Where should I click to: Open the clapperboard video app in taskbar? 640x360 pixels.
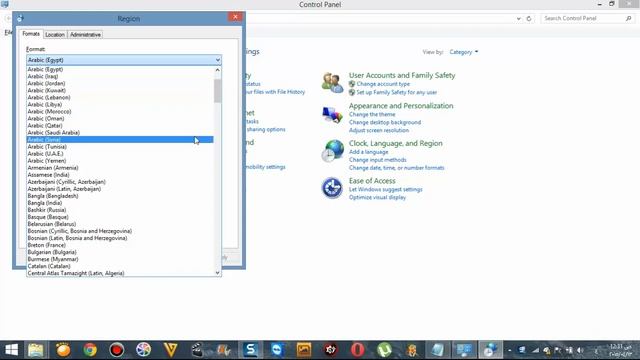[x=197, y=350]
